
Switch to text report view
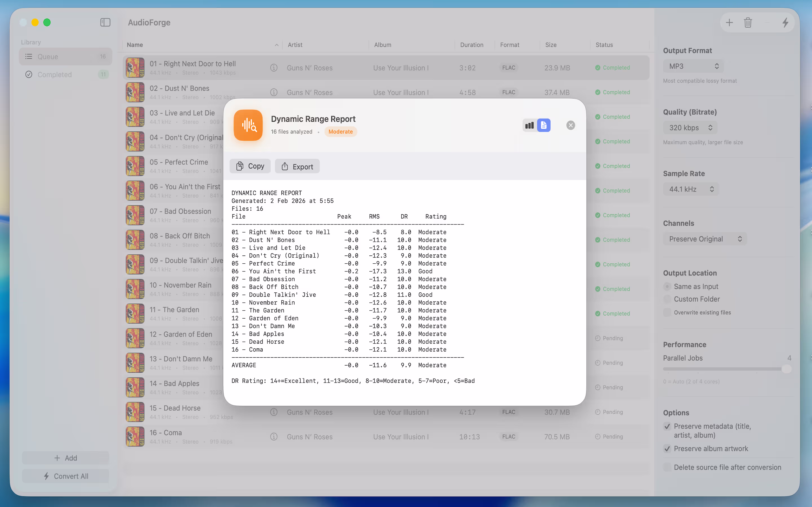[x=544, y=125]
